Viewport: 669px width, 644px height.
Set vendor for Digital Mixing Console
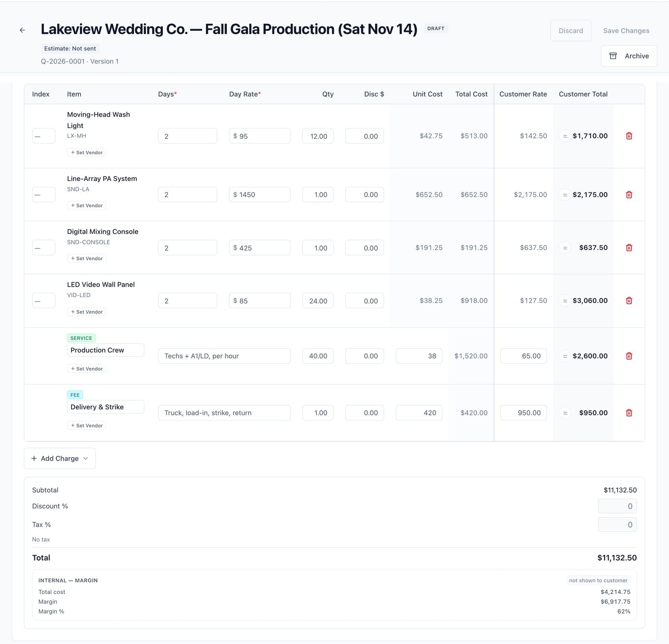coord(87,258)
